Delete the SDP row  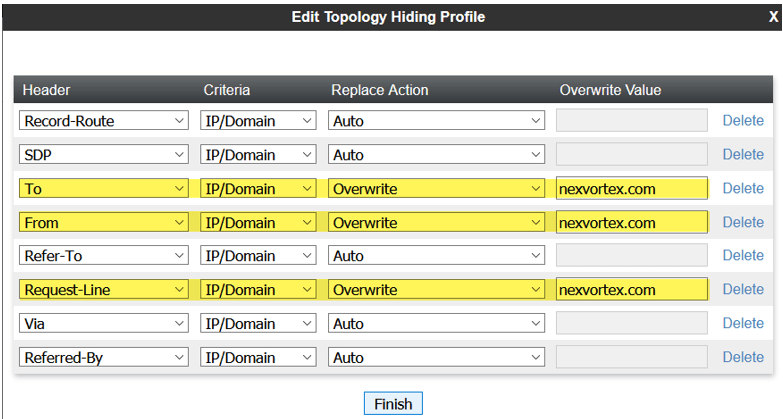click(743, 154)
